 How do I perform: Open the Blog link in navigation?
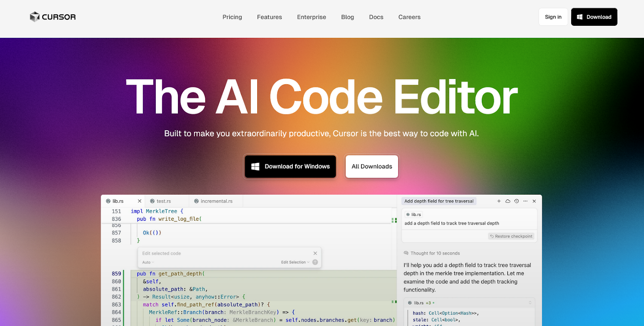347,17
